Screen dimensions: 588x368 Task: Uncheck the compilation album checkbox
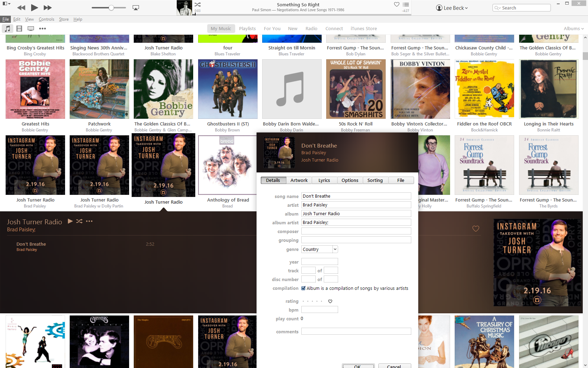pos(303,288)
